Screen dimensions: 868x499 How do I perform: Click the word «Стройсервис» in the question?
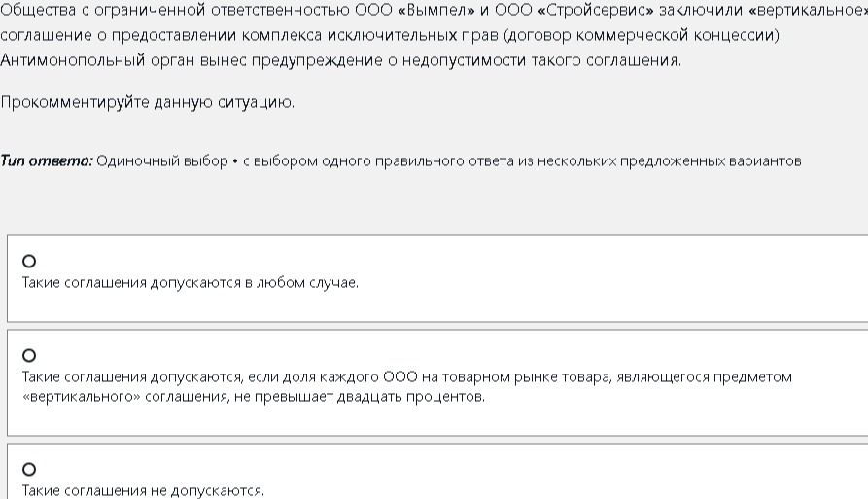click(596, 10)
